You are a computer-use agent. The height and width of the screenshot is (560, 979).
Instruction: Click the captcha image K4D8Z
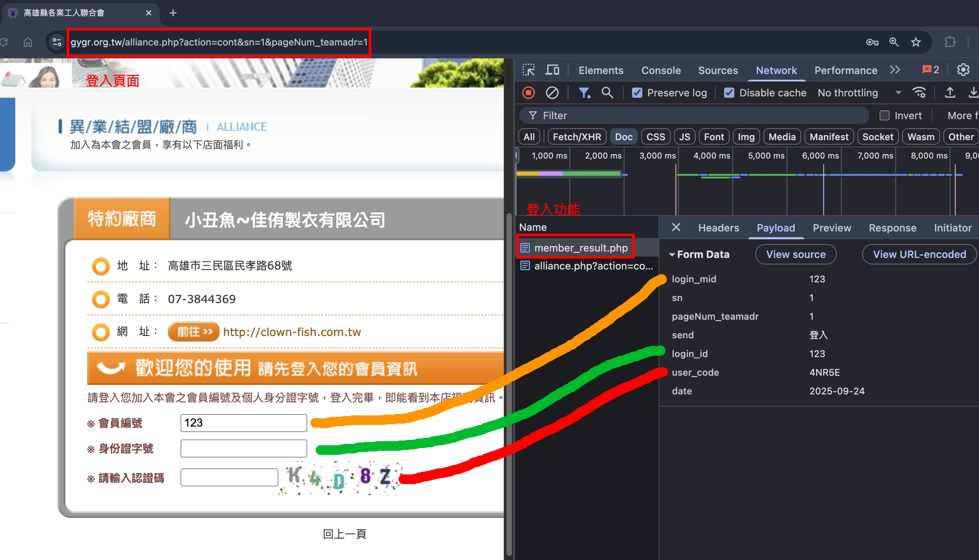tap(340, 478)
